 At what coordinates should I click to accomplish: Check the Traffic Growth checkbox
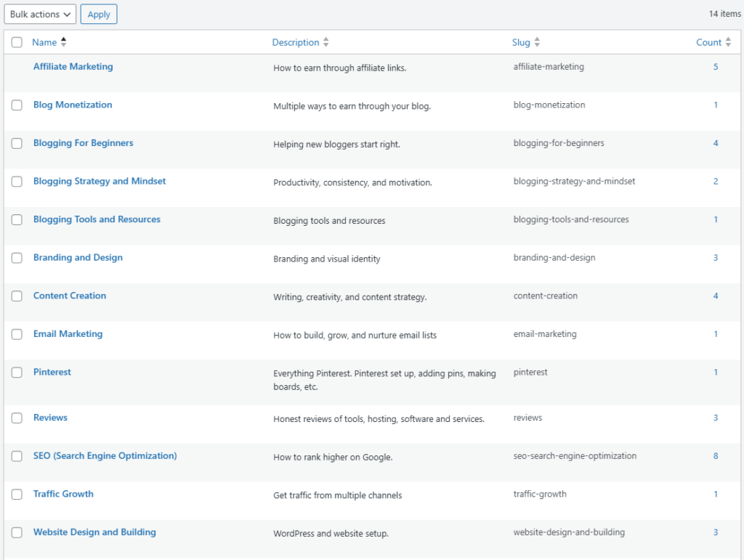[17, 494]
